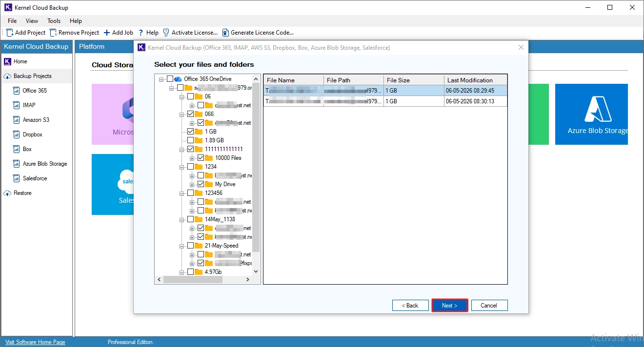The width and height of the screenshot is (644, 347).
Task: Open Azure Blob Storage sidebar item
Action: click(45, 164)
